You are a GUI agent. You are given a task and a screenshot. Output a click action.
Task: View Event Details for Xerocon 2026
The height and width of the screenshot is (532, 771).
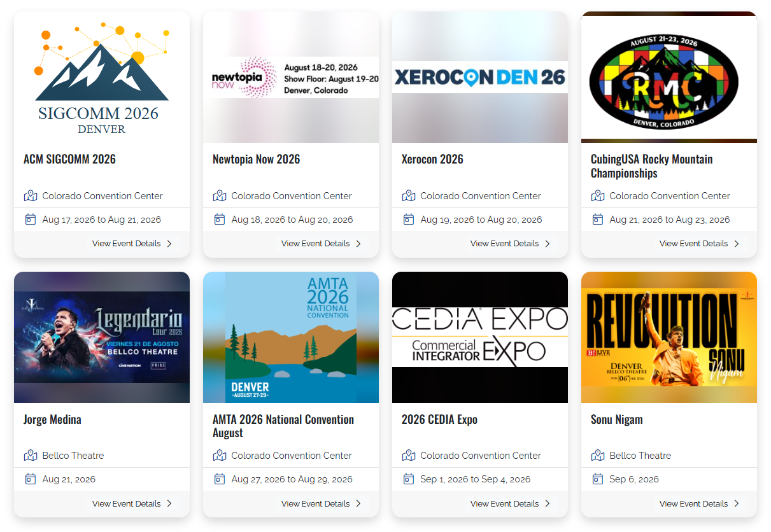(511, 244)
